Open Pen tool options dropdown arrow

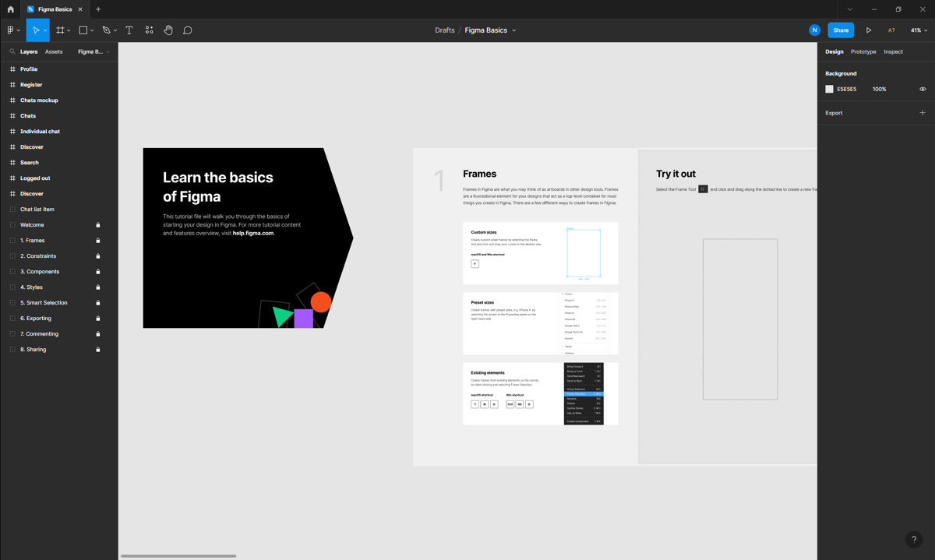pyautogui.click(x=115, y=31)
